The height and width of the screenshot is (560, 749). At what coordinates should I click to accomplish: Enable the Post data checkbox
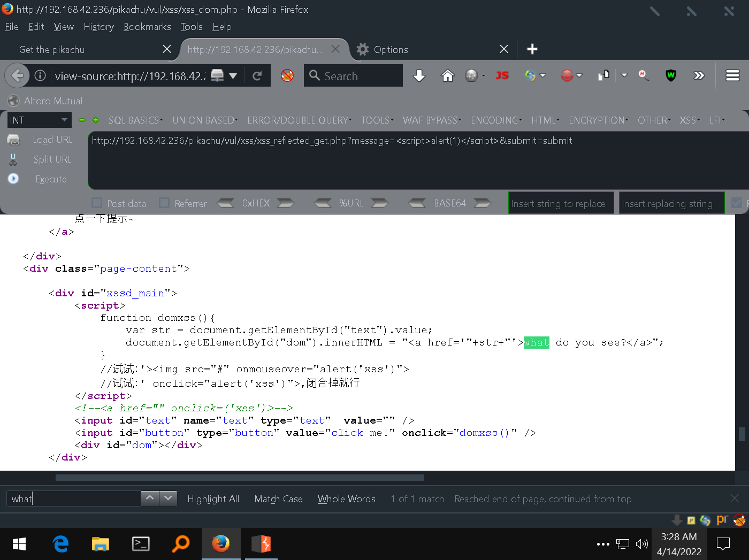(x=97, y=203)
